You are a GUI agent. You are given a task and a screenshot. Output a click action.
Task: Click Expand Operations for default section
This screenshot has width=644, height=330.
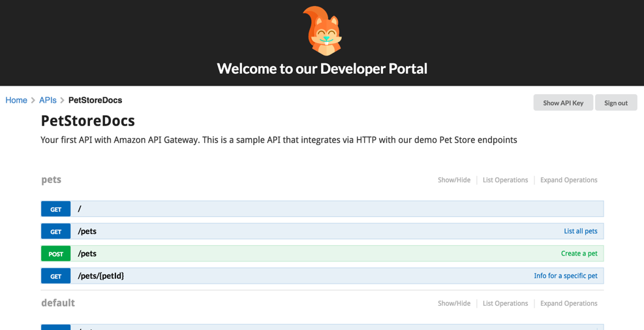[x=569, y=303]
